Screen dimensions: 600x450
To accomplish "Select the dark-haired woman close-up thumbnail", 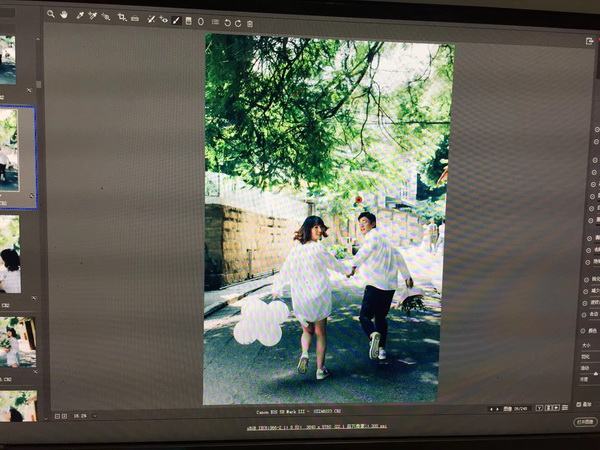I will pyautogui.click(x=10, y=254).
